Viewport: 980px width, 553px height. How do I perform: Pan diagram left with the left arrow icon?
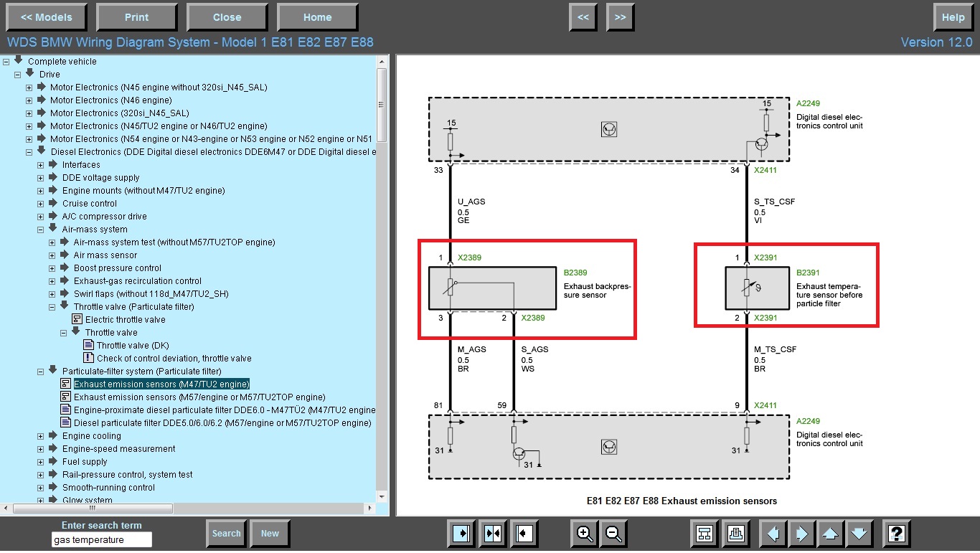[773, 534]
